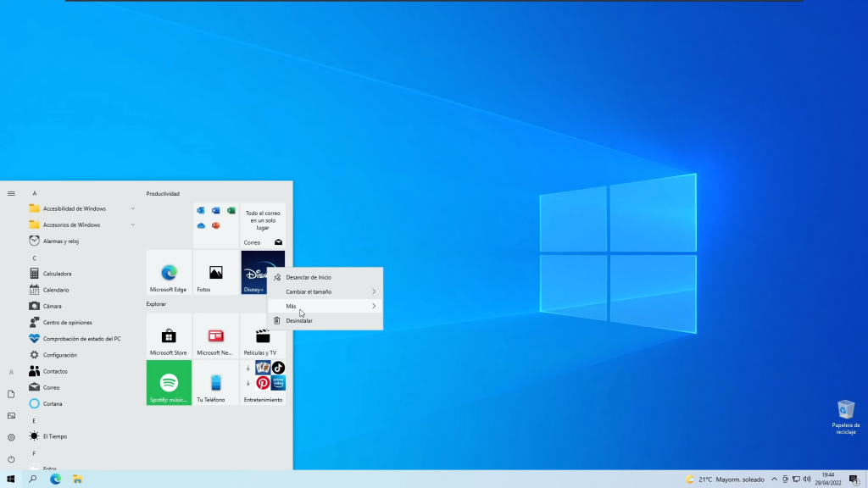Choose Desinstalar from context menu
Image resolution: width=868 pixels, height=488 pixels.
tap(325, 320)
